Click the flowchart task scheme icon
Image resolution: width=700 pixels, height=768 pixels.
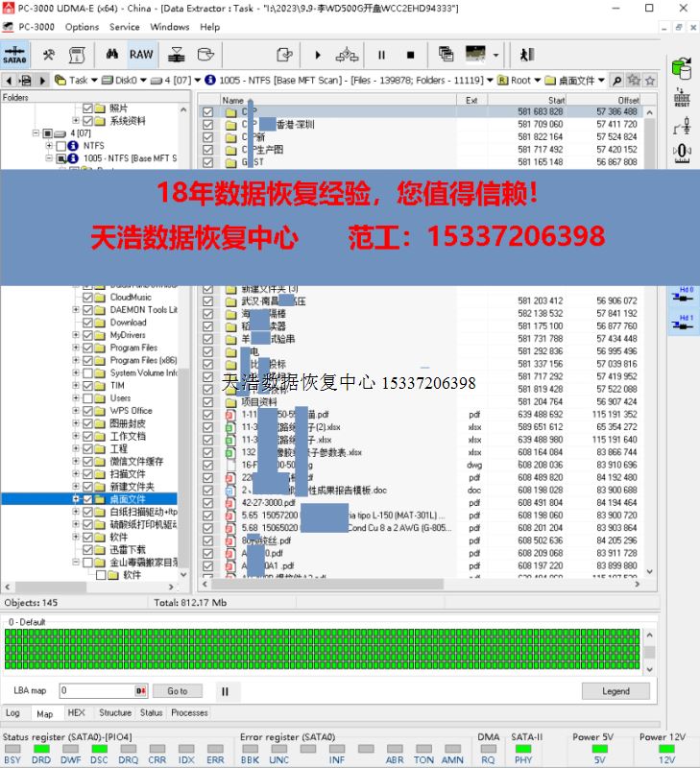pyautogui.click(x=347, y=55)
